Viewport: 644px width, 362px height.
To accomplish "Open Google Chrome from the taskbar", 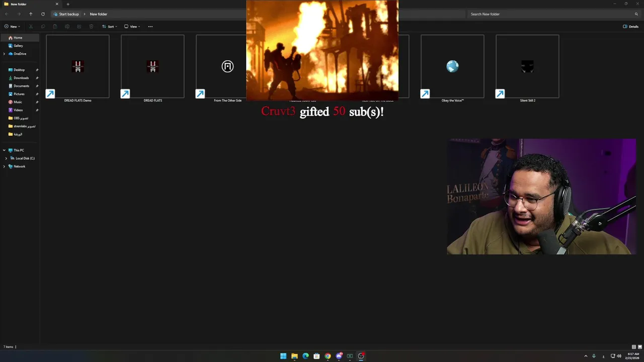I will [x=328, y=356].
